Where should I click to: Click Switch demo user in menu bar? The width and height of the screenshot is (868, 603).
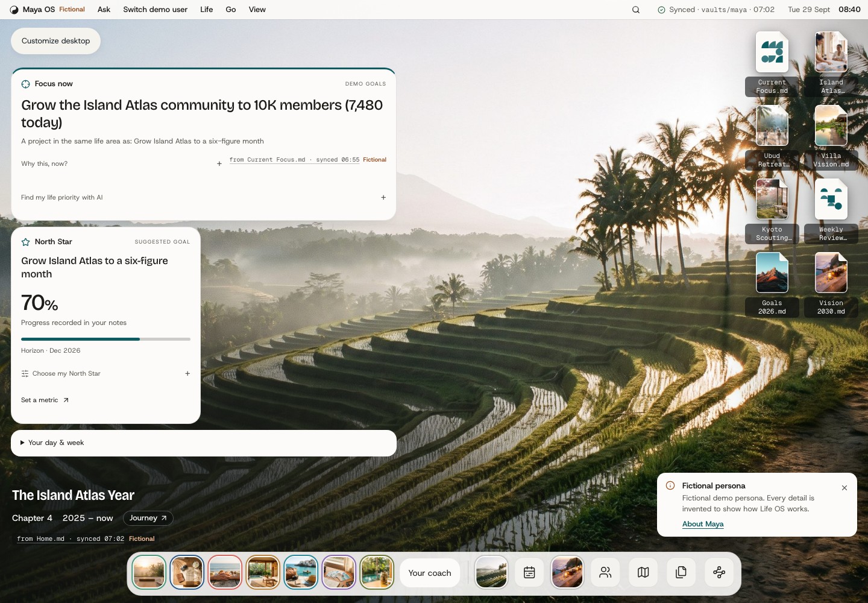point(155,10)
